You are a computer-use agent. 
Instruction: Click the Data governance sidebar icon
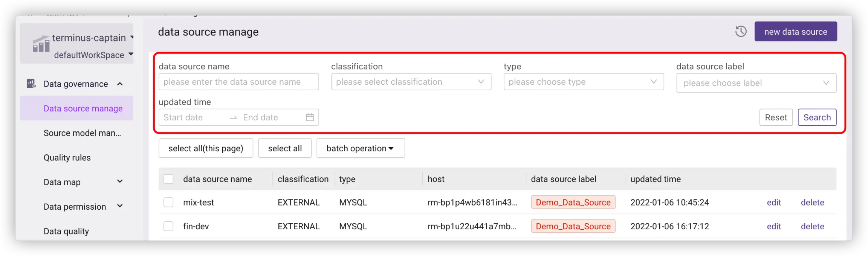[x=31, y=84]
